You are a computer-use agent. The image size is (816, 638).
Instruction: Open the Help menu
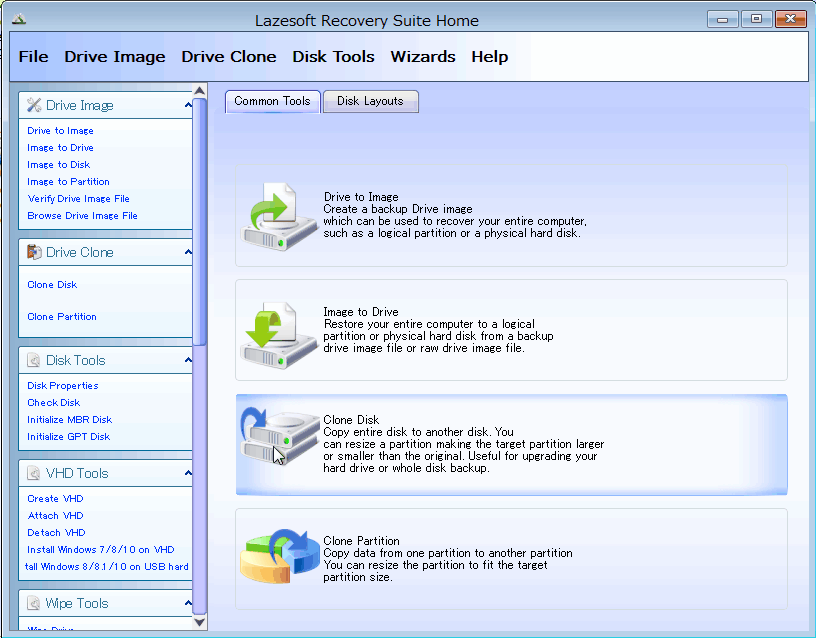pyautogui.click(x=489, y=56)
